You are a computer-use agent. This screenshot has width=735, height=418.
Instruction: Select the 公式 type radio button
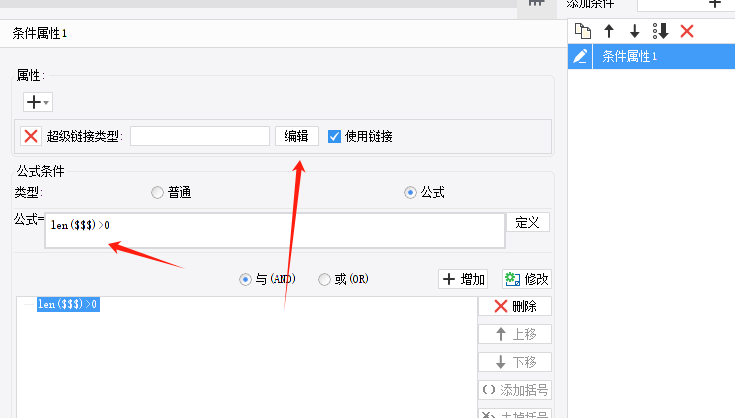(x=410, y=193)
